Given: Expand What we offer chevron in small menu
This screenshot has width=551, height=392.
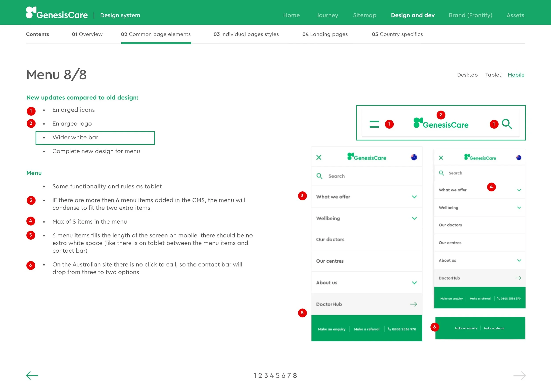Looking at the screenshot, I should 519,190.
